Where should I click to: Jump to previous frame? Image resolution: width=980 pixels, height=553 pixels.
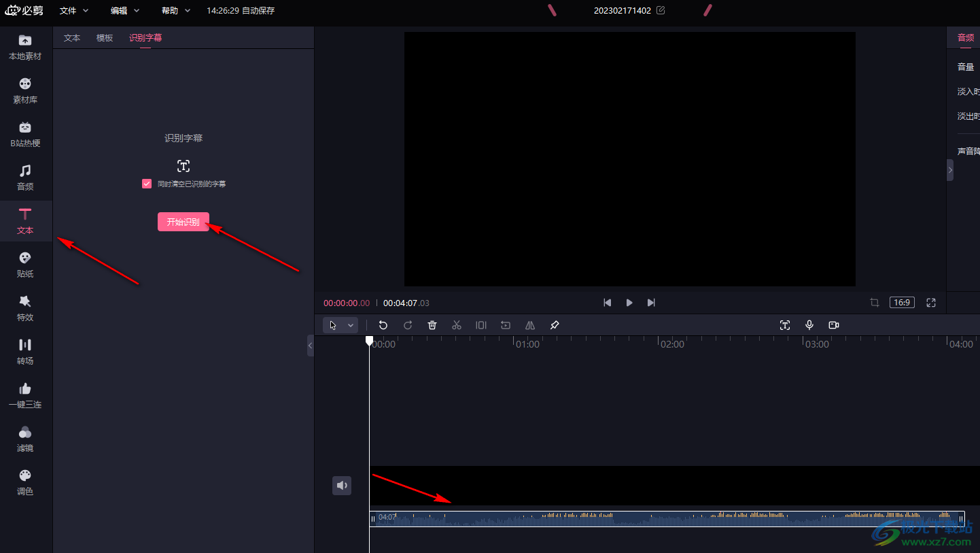608,303
